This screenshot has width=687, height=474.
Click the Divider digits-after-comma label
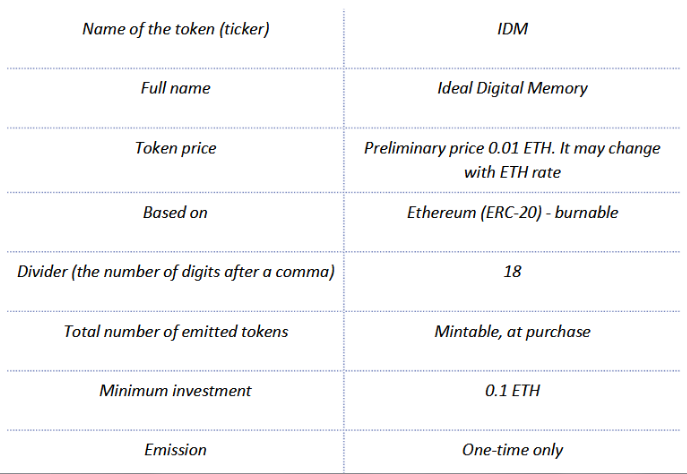(x=176, y=272)
